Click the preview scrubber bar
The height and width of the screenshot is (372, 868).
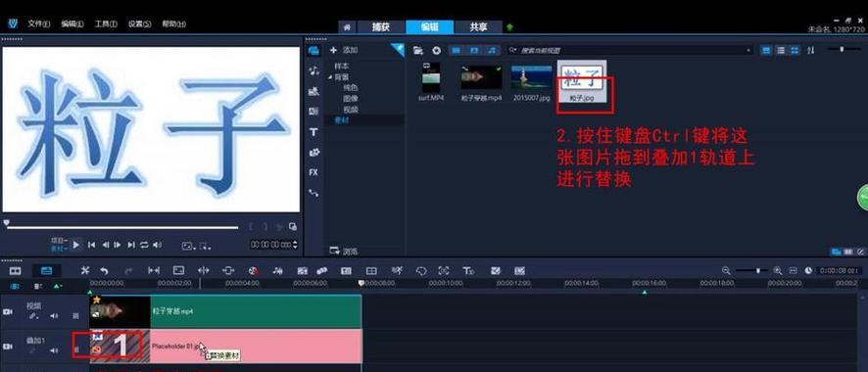[x=121, y=227]
